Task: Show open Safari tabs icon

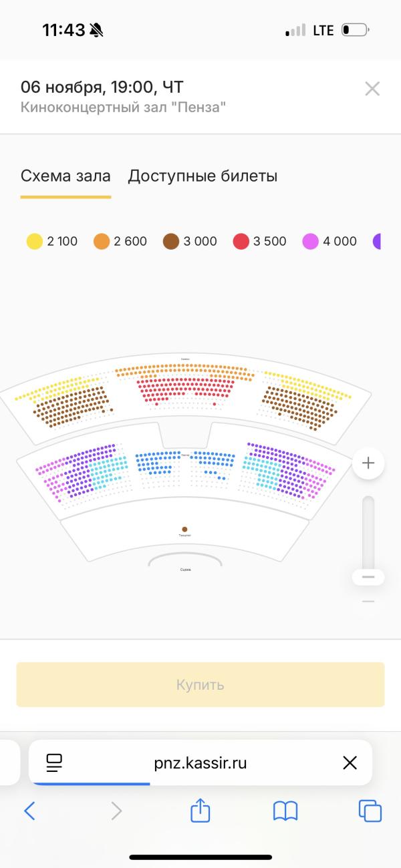Action: click(370, 811)
